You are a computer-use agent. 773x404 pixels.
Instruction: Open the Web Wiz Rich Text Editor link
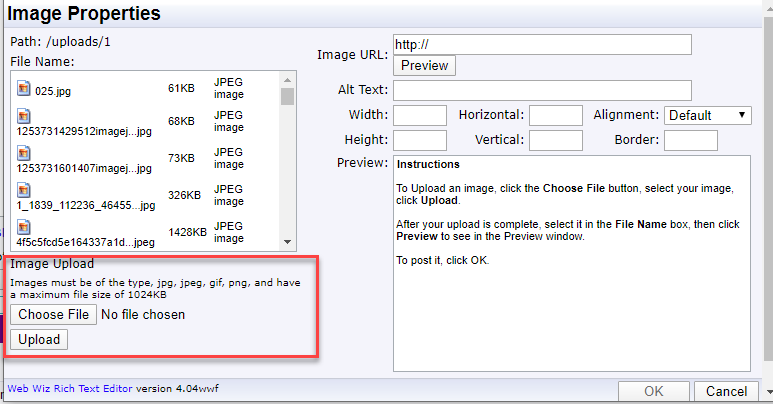(70, 389)
